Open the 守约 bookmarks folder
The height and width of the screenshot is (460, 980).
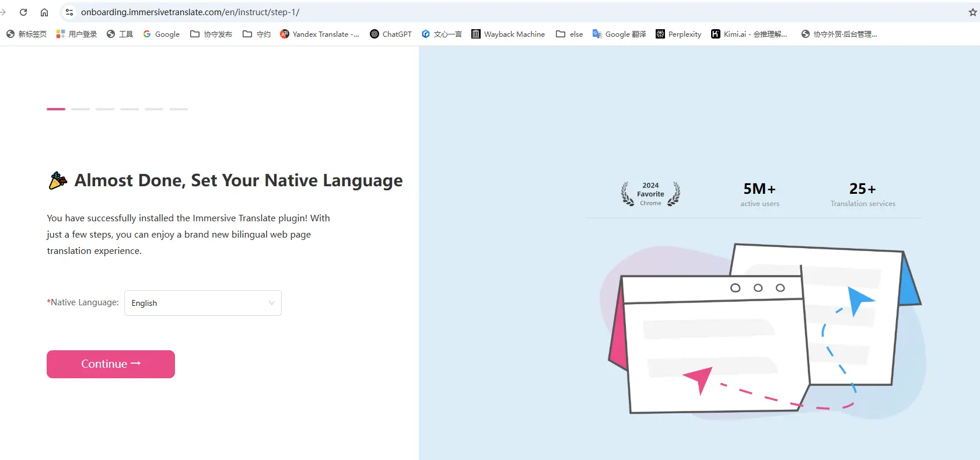click(x=257, y=34)
